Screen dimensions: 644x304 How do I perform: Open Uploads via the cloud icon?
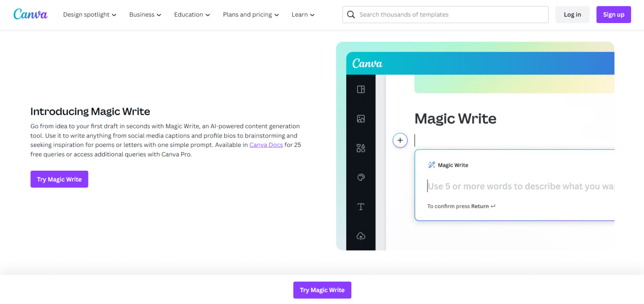pyautogui.click(x=361, y=236)
